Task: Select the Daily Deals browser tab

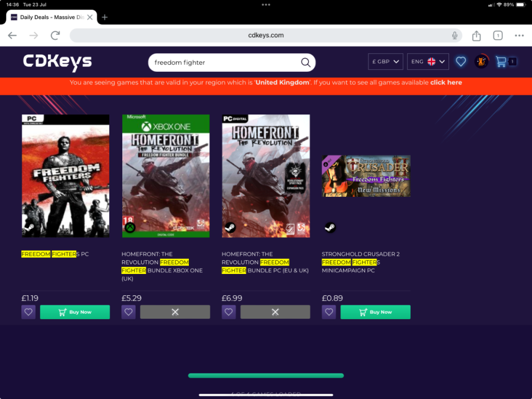Action: pyautogui.click(x=51, y=17)
